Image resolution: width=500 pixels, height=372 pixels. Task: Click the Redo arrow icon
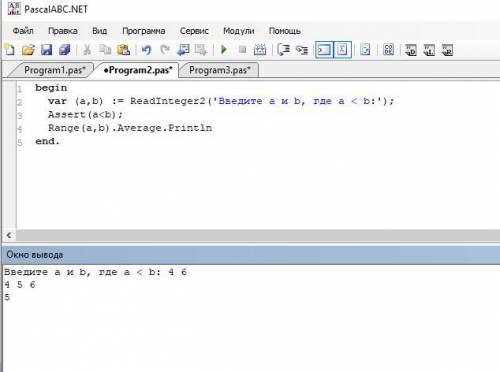pos(165,50)
